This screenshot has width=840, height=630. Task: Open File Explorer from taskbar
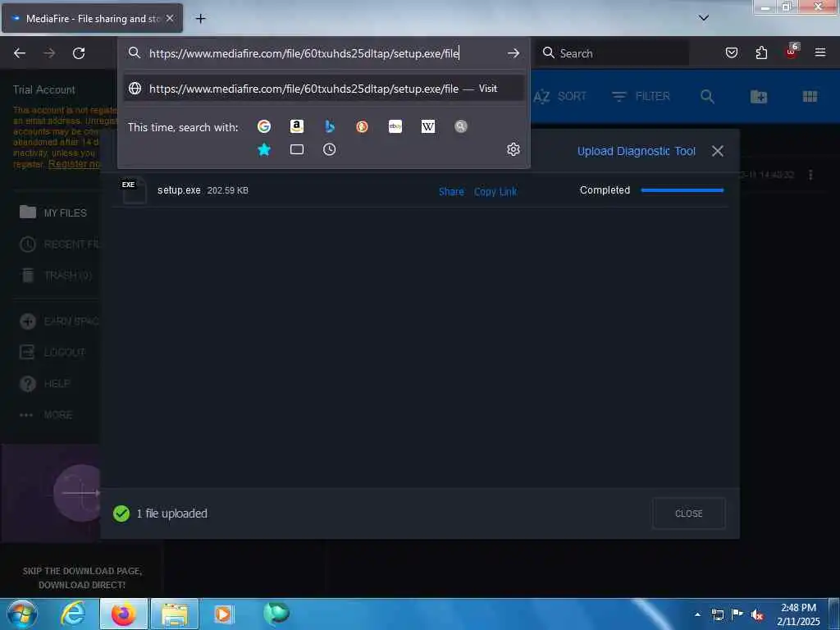[x=175, y=614]
